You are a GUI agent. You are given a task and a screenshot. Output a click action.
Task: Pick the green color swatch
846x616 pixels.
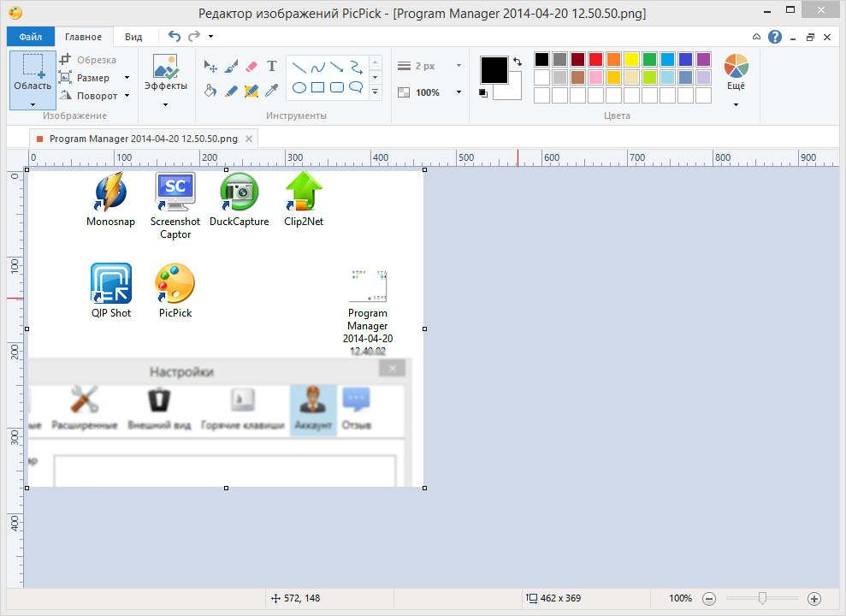[x=649, y=59]
